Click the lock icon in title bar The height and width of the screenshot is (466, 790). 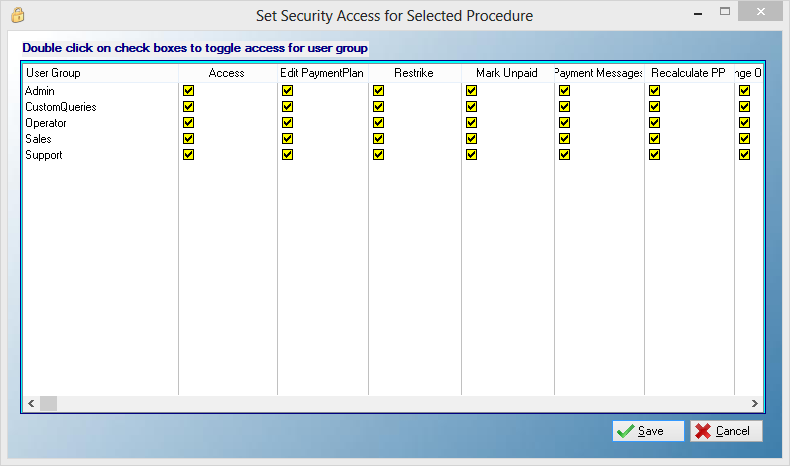tap(16, 15)
